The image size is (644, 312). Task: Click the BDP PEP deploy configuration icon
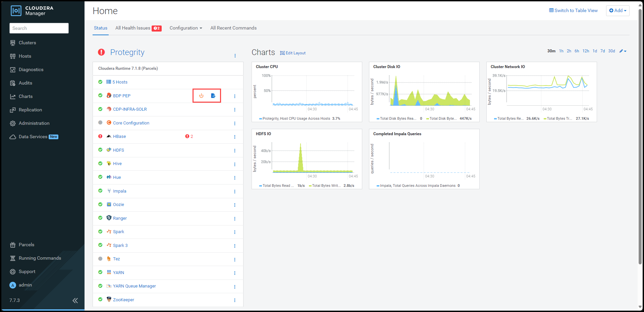pyautogui.click(x=213, y=96)
